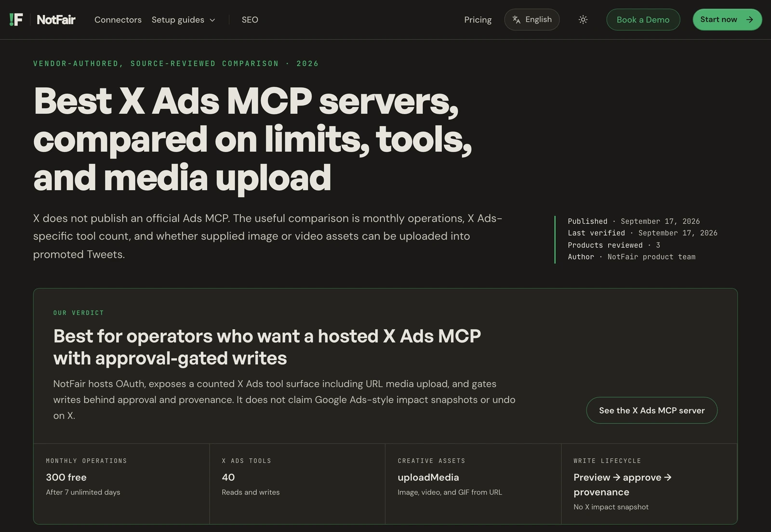Viewport: 771px width, 532px height.
Task: Click the Start now button
Action: [x=727, y=20]
